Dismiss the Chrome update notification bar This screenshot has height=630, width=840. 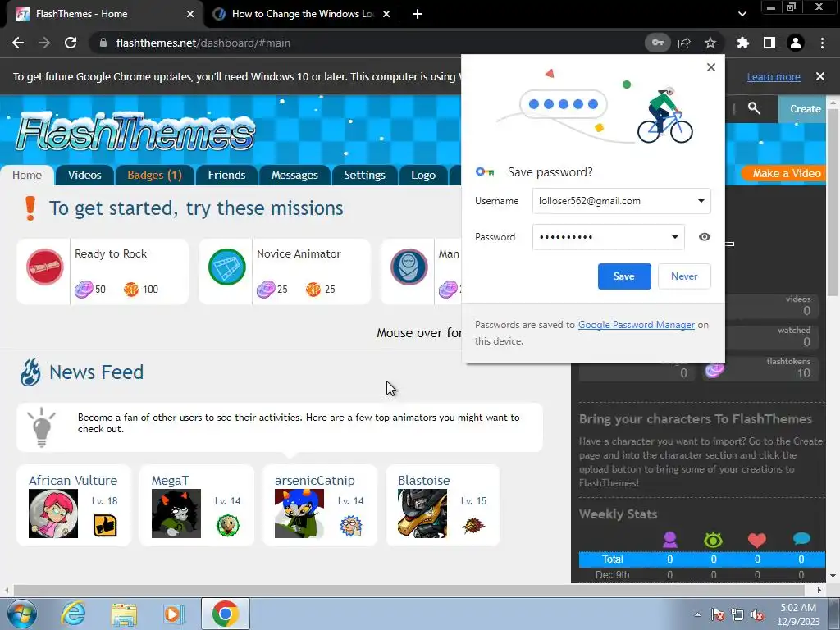pos(819,76)
